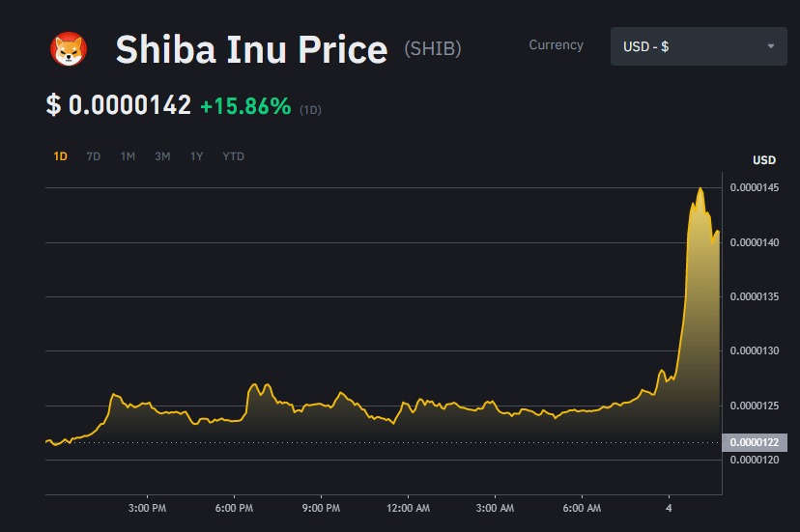The width and height of the screenshot is (800, 532).
Task: Click the currency dropdown arrow
Action: pyautogui.click(x=771, y=46)
